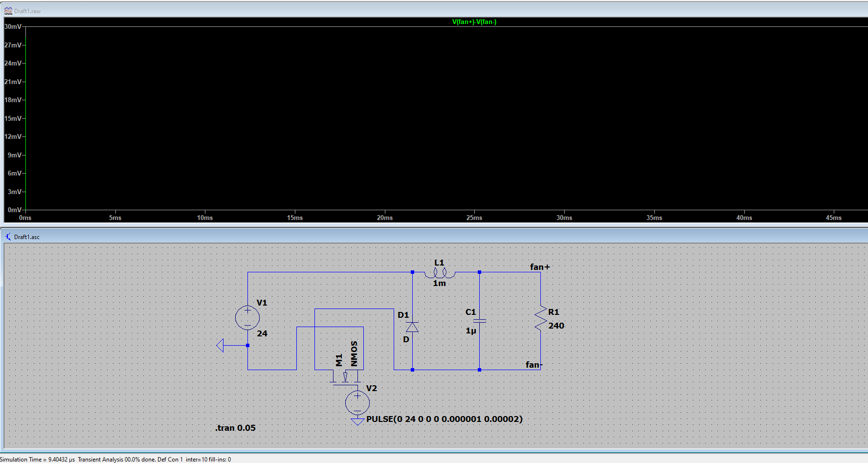Click the 1µ capacitance value
This screenshot has height=463, width=868.
(470, 331)
